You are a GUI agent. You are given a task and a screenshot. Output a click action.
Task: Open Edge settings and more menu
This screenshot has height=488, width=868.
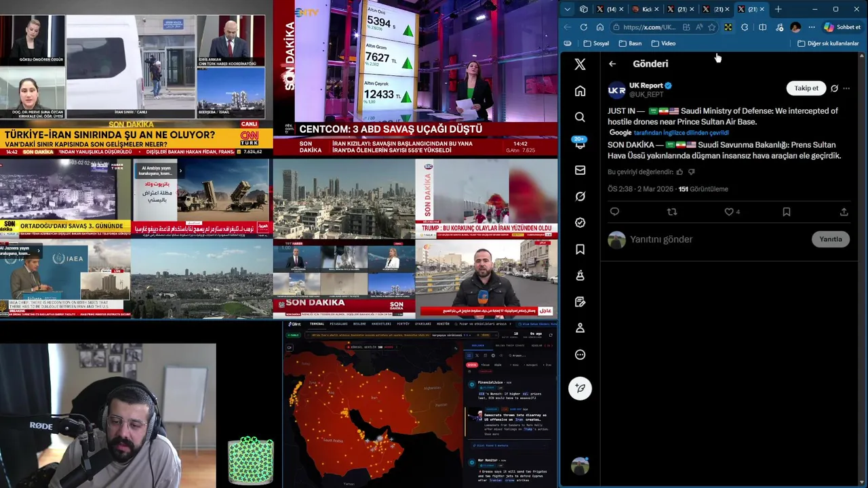(x=812, y=27)
